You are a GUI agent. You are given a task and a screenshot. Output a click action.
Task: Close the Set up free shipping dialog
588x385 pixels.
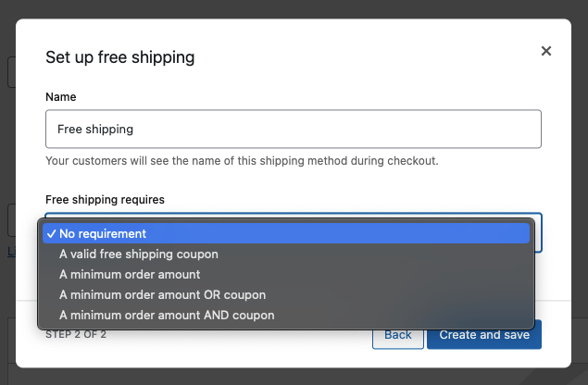[546, 51]
